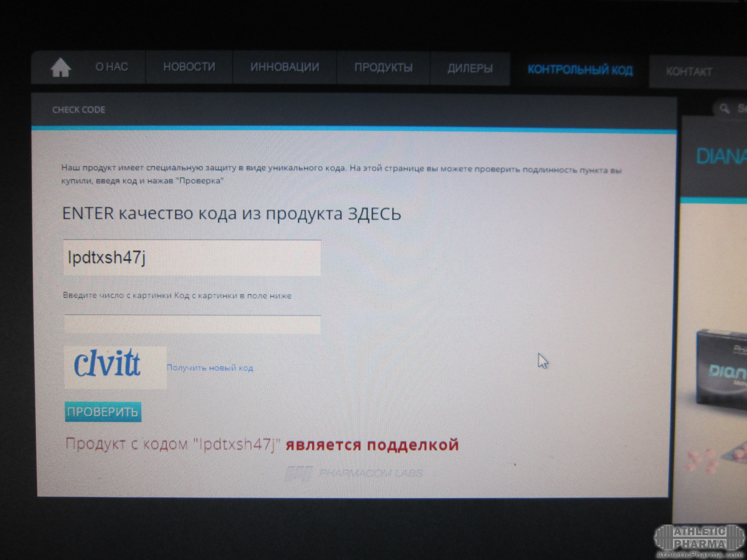Screen dimensions: 747x560
Task: Click the 'Получить новый код' link
Action: pyautogui.click(x=210, y=368)
